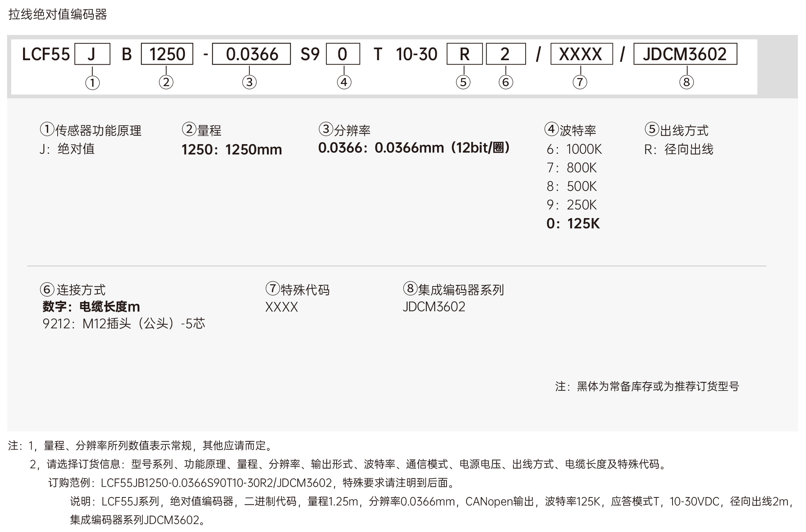Click footnote 2 beginning 请选择订货信息
Viewport: 806px width, 532px height.
click(349, 464)
